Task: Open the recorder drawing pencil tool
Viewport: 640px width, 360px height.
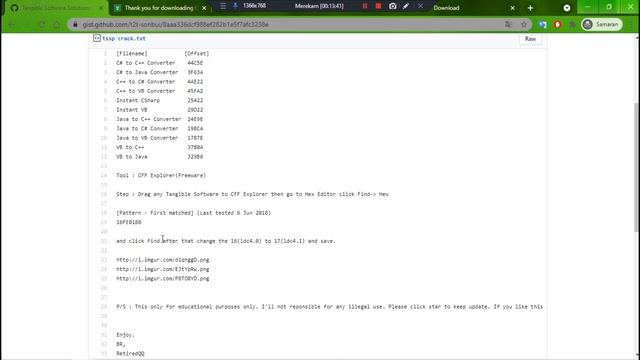Action: (406, 6)
